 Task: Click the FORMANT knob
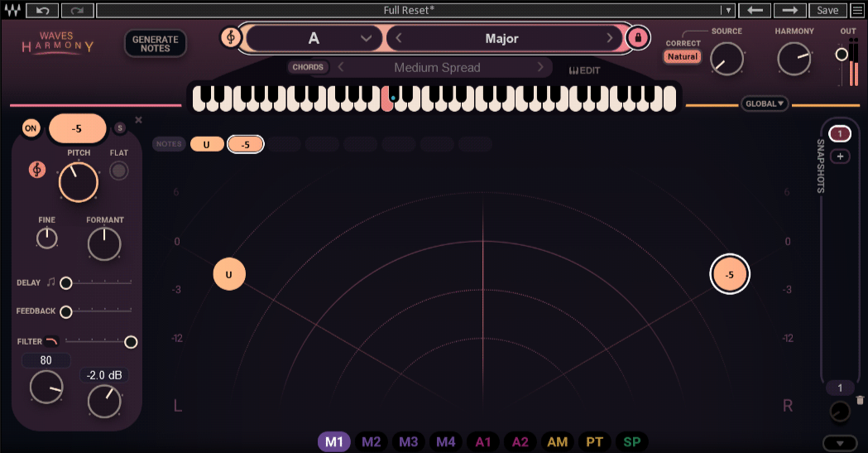(104, 243)
